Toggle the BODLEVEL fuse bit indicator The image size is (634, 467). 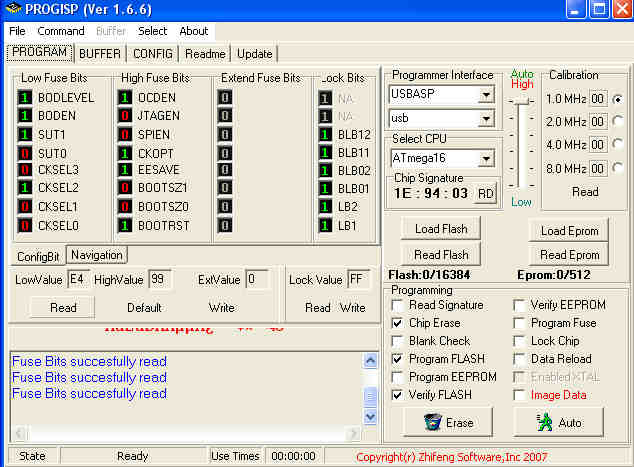(25, 98)
